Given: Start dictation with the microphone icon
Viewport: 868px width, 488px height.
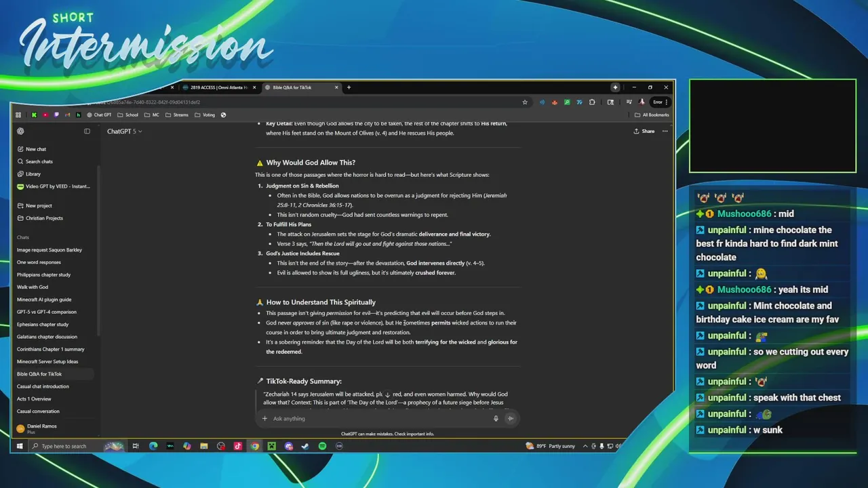Looking at the screenshot, I should [x=496, y=418].
